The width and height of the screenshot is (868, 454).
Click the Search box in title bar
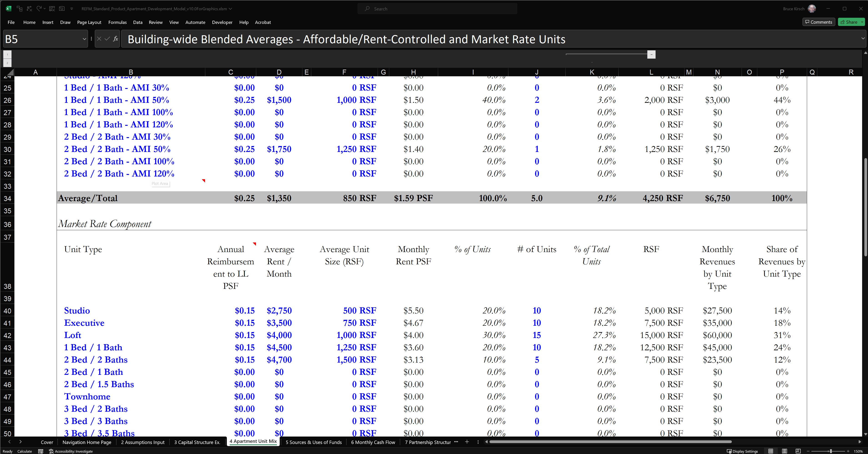point(437,9)
